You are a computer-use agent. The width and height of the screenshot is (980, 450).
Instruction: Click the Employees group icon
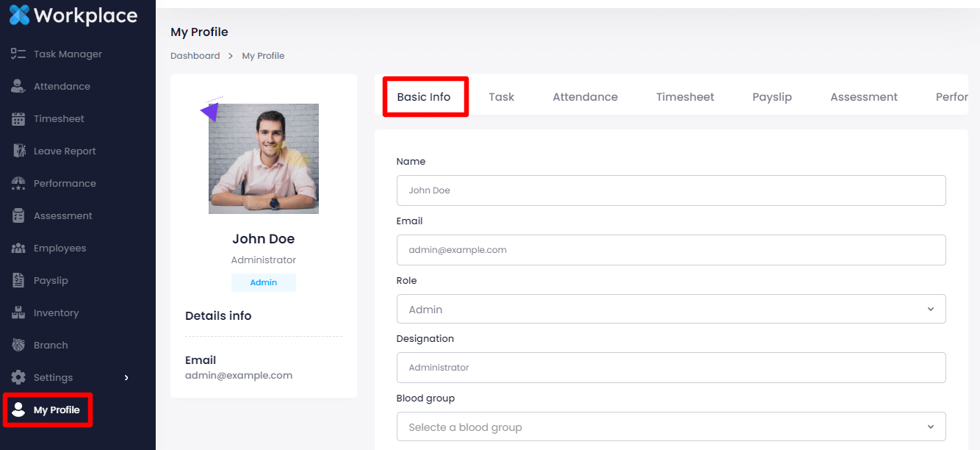click(18, 248)
